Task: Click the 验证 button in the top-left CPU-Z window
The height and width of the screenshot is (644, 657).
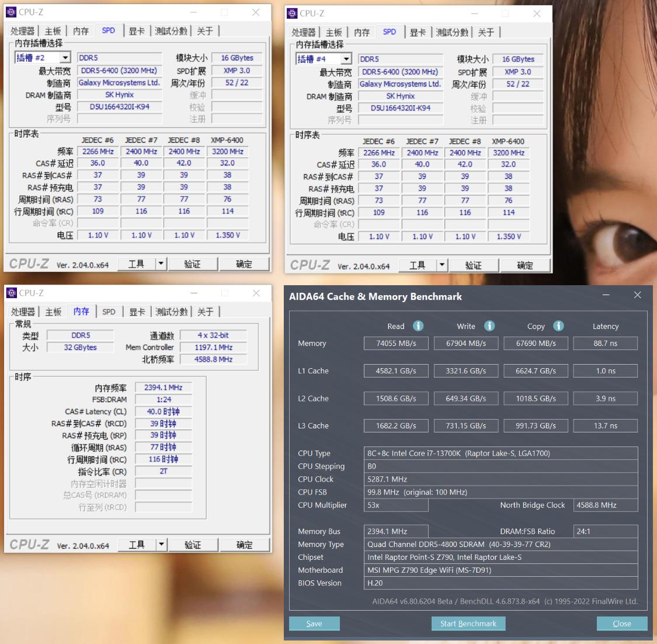Action: click(193, 263)
